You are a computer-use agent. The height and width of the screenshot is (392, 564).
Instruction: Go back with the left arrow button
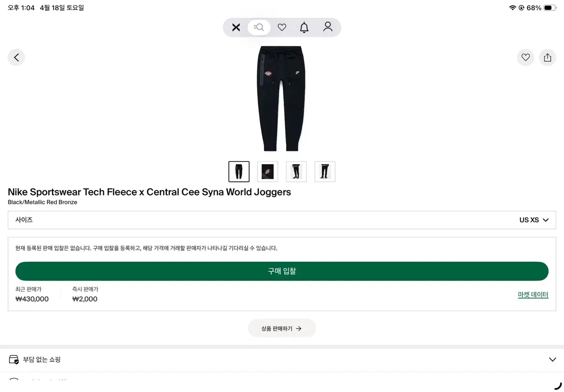coord(16,57)
